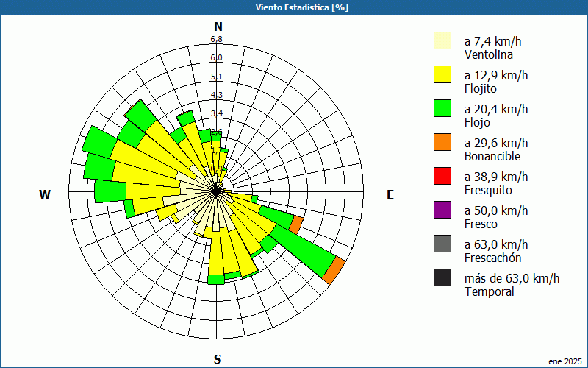This screenshot has height=368, width=588.
Task: Click the 'a 12,9 km/h' legend text
Action: pyautogui.click(x=496, y=75)
